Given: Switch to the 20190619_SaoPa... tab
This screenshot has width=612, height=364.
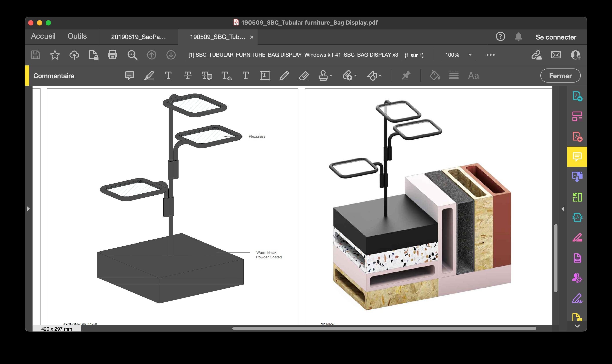Looking at the screenshot, I should pos(138,37).
